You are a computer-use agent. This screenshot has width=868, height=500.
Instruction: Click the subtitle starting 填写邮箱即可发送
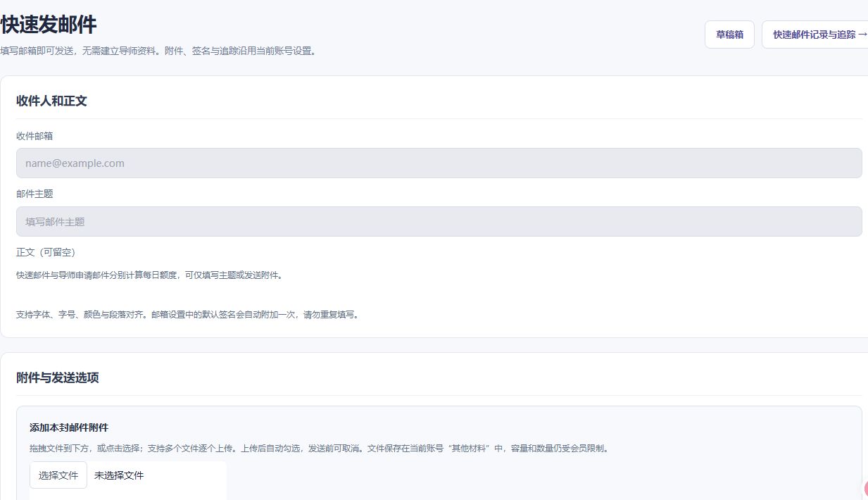point(158,51)
